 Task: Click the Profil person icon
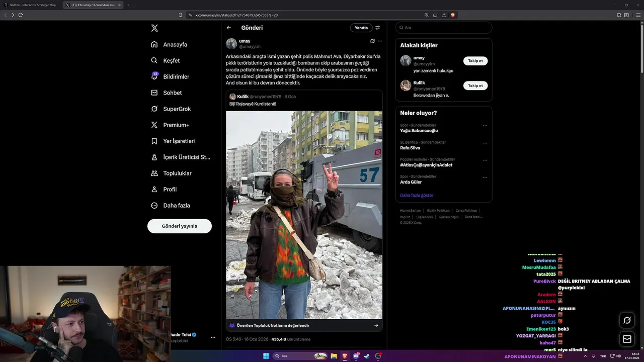pyautogui.click(x=154, y=190)
